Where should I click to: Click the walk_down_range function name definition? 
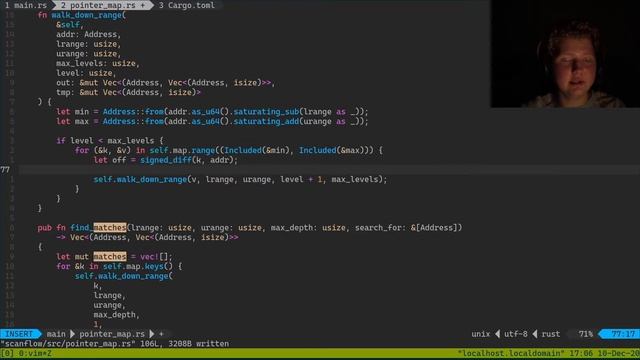click(87, 15)
